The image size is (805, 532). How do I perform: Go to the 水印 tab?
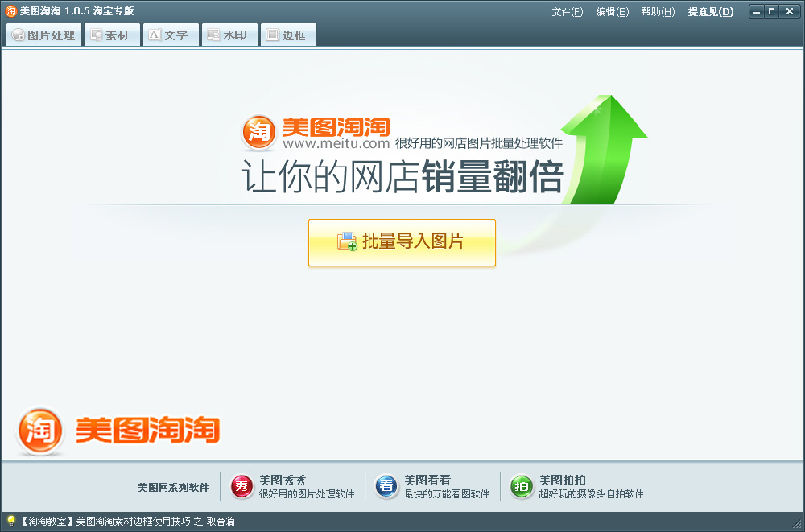click(230, 35)
